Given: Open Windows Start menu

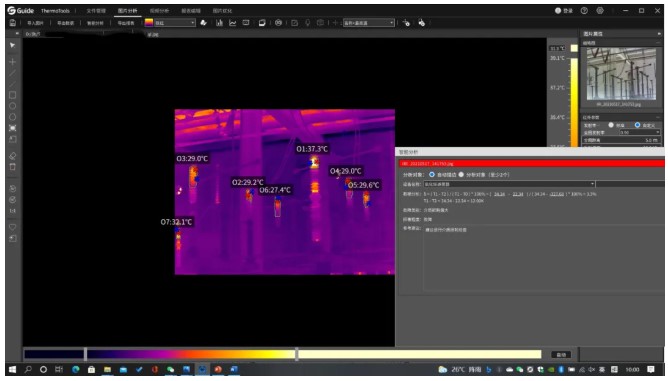Looking at the screenshot, I should point(12,369).
